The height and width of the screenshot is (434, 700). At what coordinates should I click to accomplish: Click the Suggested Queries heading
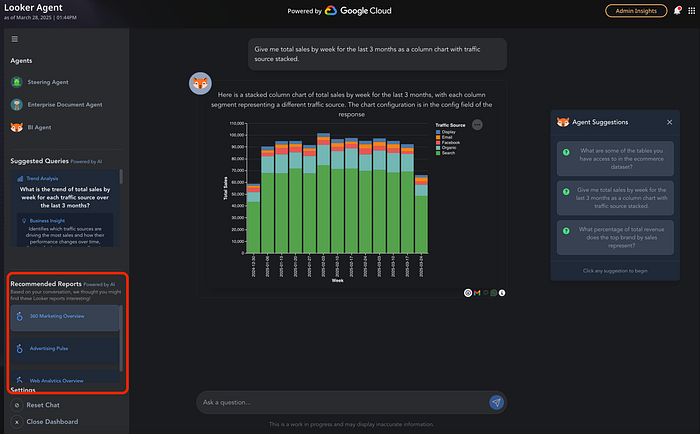(x=39, y=161)
